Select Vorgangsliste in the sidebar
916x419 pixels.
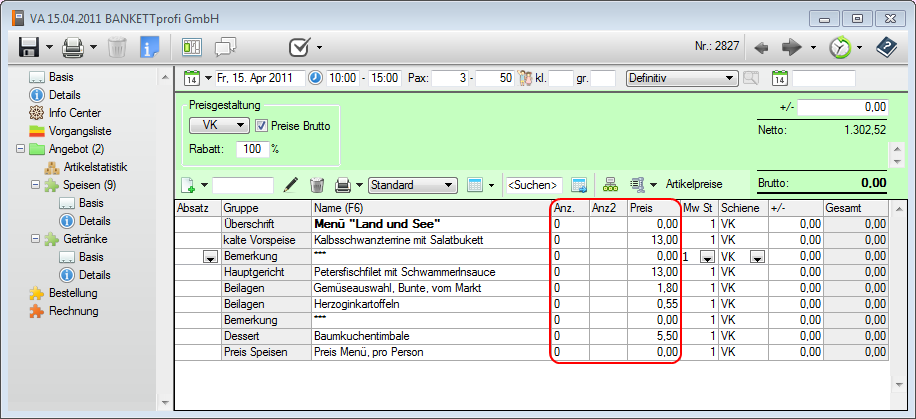pyautogui.click(x=80, y=131)
